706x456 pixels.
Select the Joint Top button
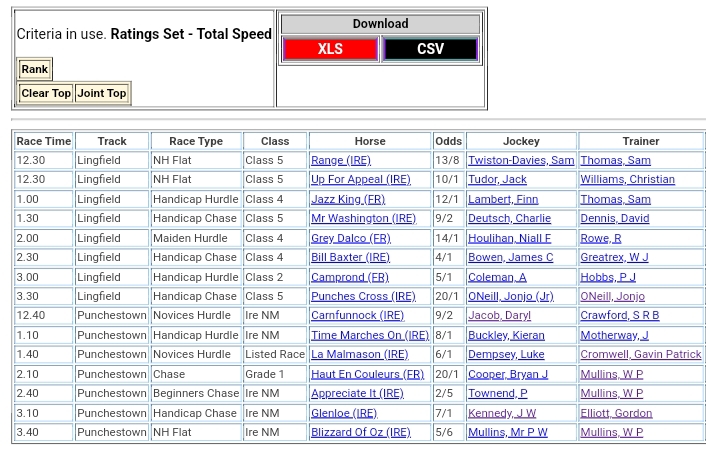point(102,93)
